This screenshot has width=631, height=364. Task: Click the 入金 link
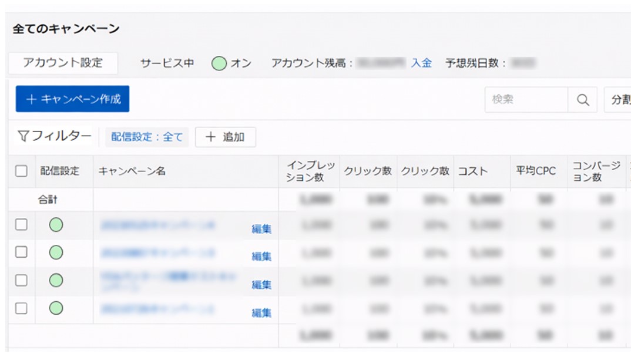tap(421, 63)
